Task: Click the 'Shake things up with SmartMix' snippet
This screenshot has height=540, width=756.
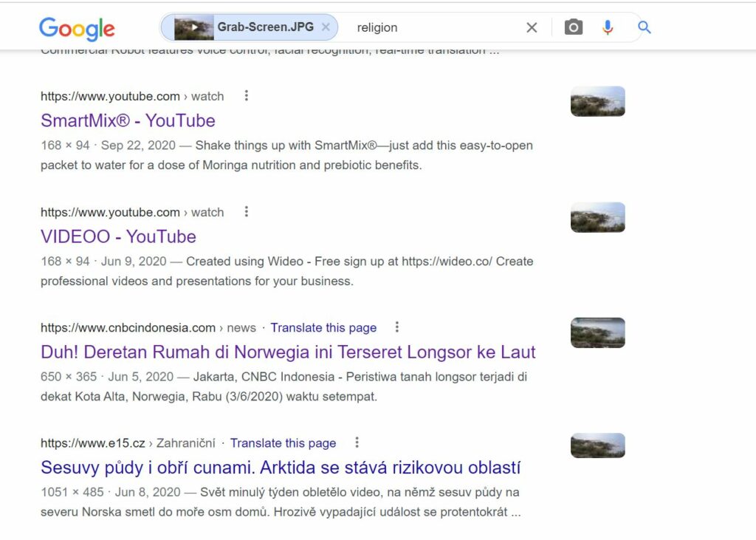Action: point(287,155)
